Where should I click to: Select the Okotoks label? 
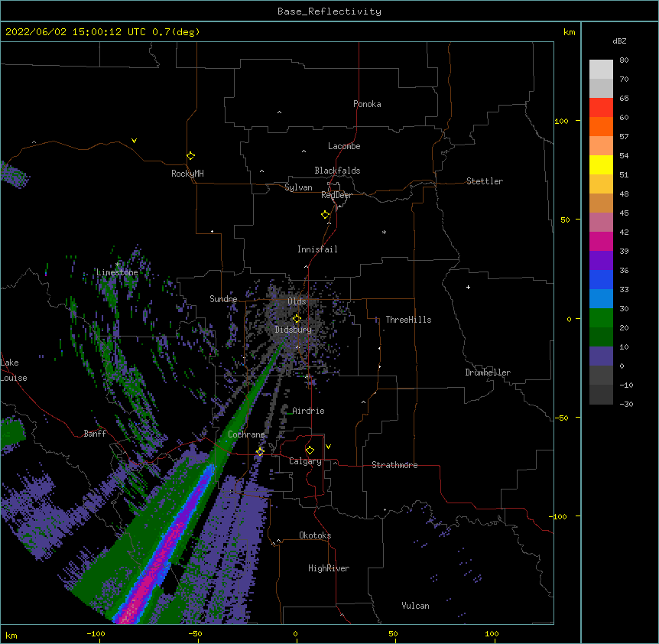coord(315,535)
